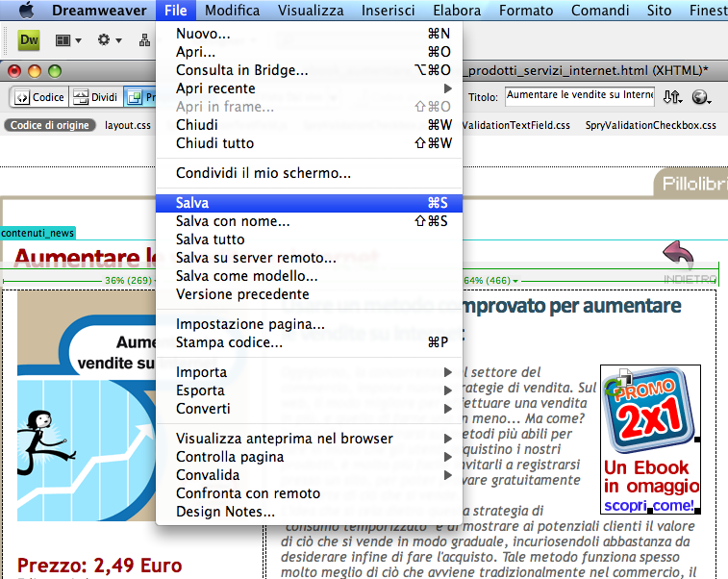Click in the Titolo text field
The height and width of the screenshot is (579, 728).
pos(580,96)
